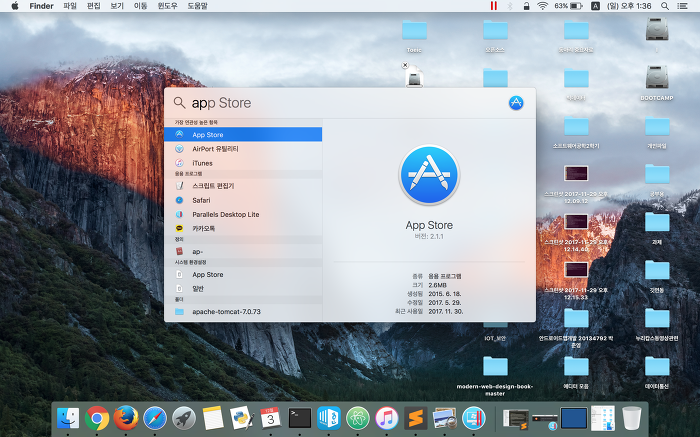
Task: Open Finder from the Dock
Action: pyautogui.click(x=68, y=419)
